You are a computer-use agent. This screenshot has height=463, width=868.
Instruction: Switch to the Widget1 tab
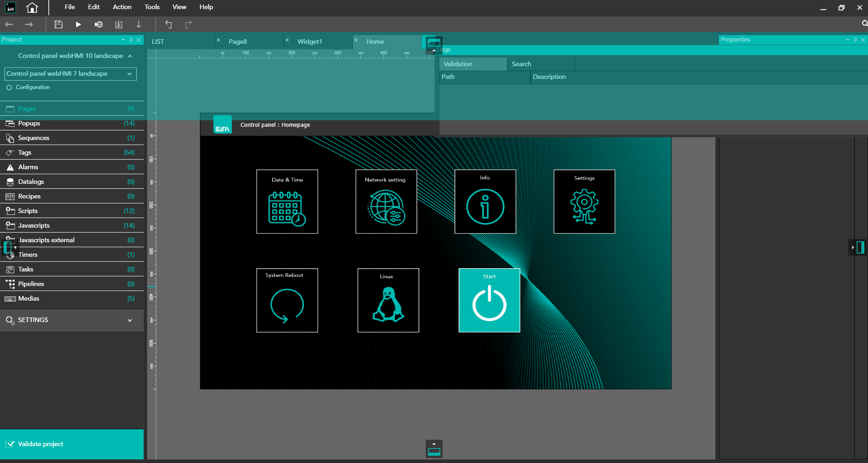[310, 42]
